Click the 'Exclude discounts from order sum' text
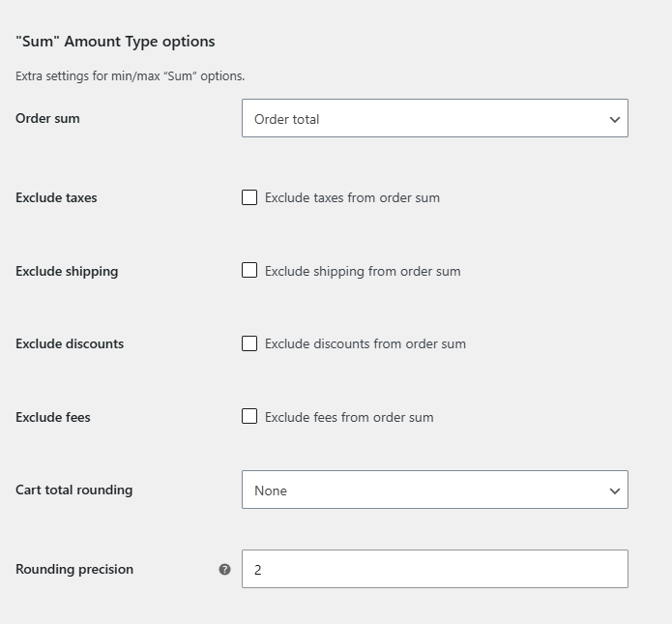The width and height of the screenshot is (672, 624). point(365,344)
